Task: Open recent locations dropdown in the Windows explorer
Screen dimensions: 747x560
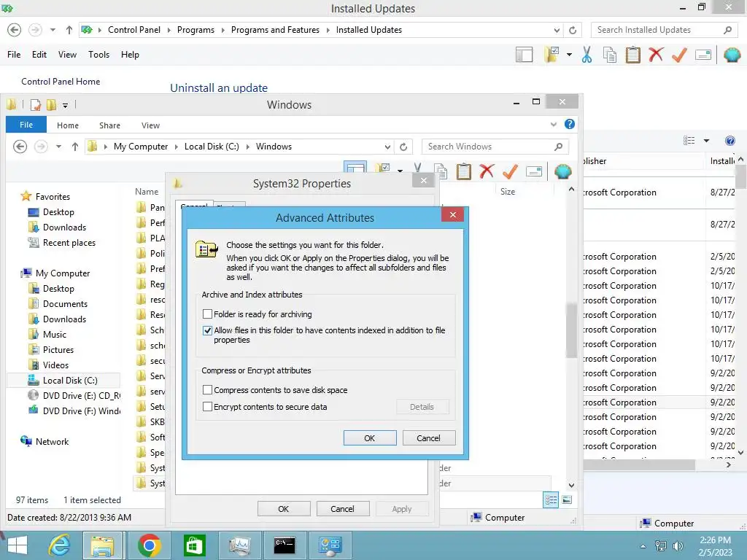Action: tap(58, 147)
